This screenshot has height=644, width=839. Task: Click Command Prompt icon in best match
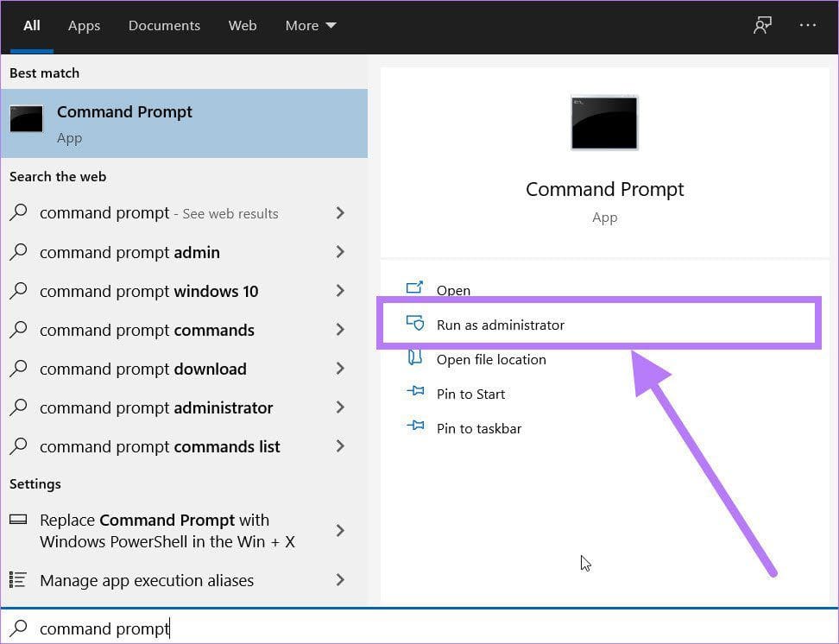26,118
